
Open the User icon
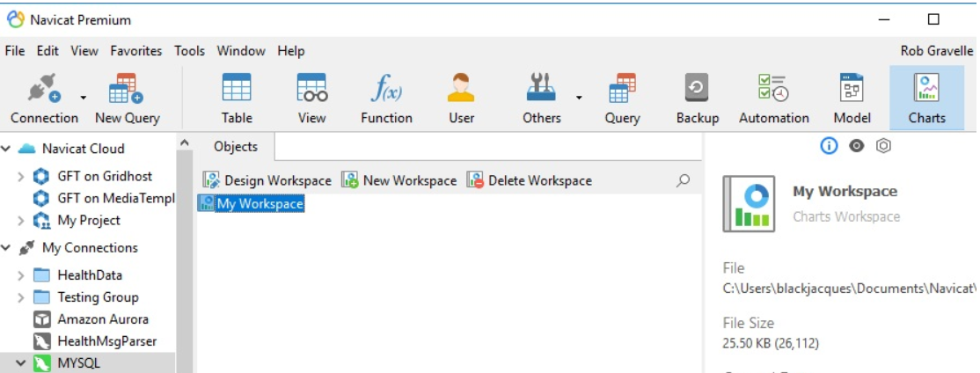(461, 88)
